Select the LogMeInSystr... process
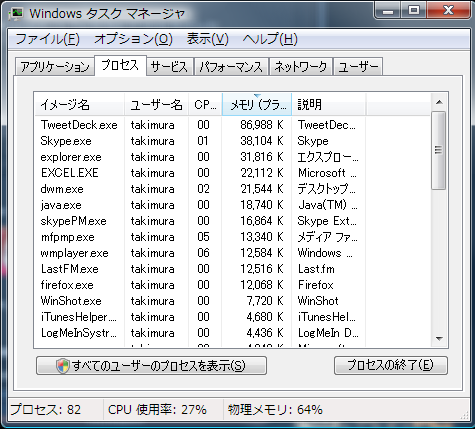The height and width of the screenshot is (429, 475). (x=232, y=333)
